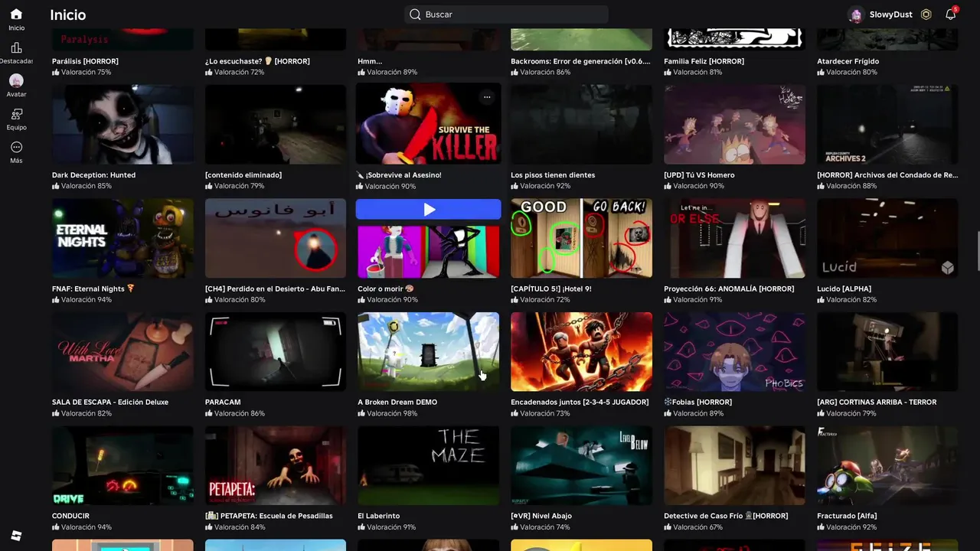Viewport: 980px width, 551px height.
Task: Click the Inicio page heading
Action: tap(68, 15)
